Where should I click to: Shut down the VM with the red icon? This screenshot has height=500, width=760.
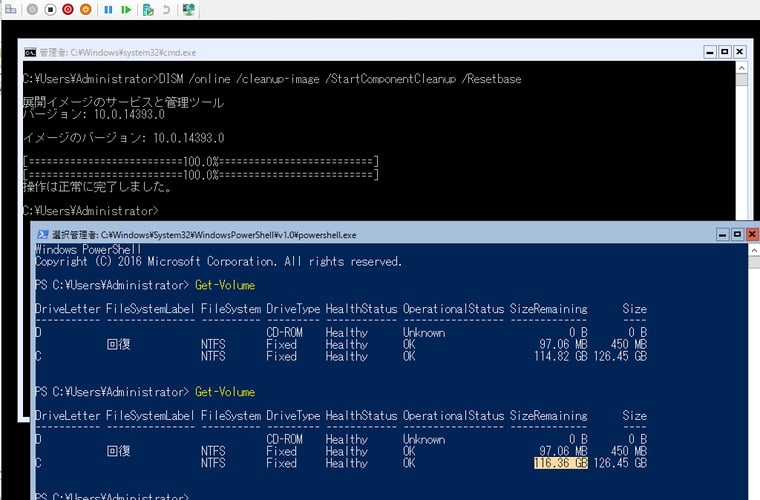point(68,9)
